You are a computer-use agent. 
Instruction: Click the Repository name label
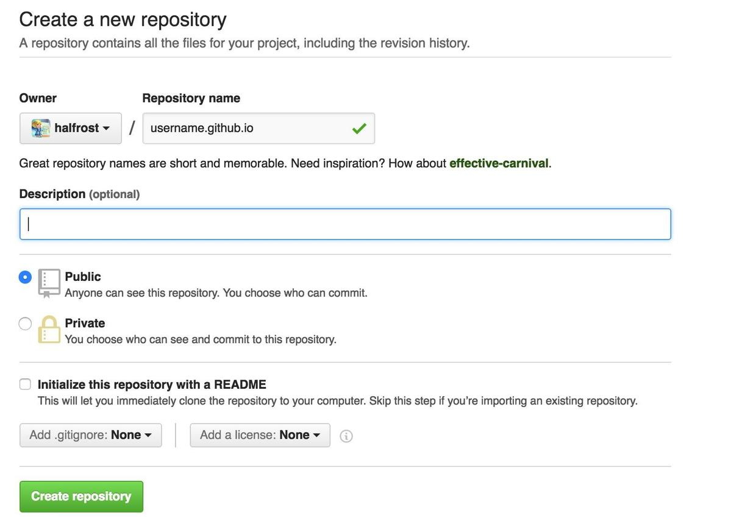191,98
